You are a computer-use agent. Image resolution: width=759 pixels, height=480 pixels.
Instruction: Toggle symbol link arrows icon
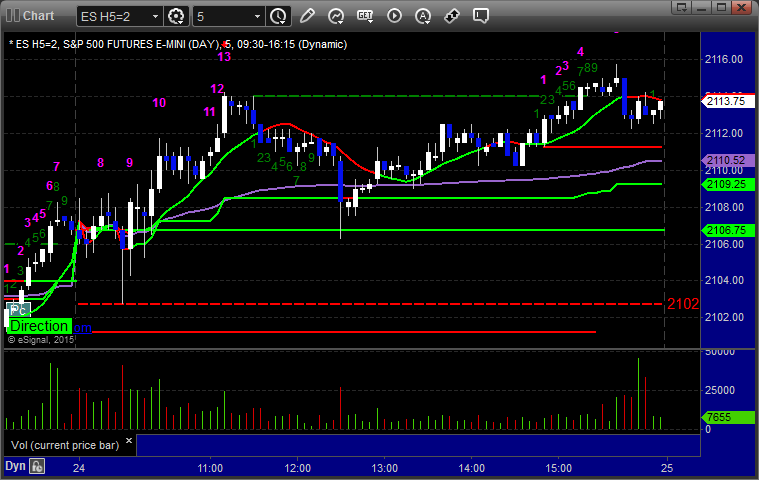click(x=452, y=16)
